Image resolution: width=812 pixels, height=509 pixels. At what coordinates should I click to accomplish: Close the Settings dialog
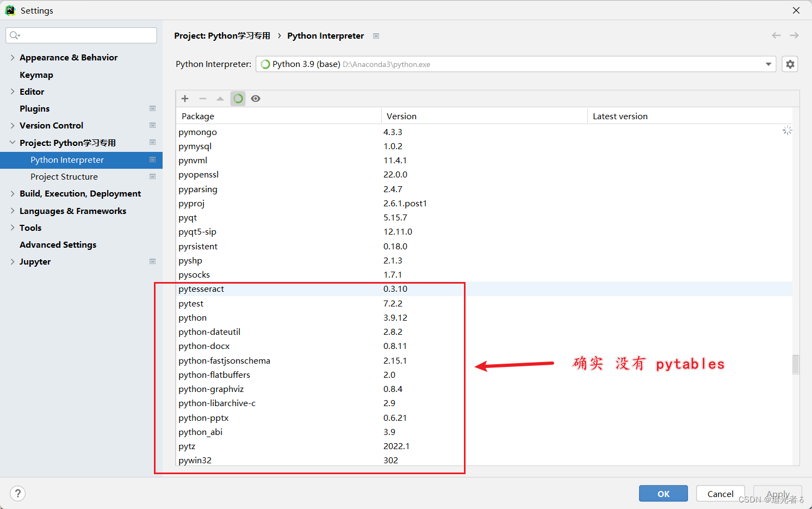point(796,10)
